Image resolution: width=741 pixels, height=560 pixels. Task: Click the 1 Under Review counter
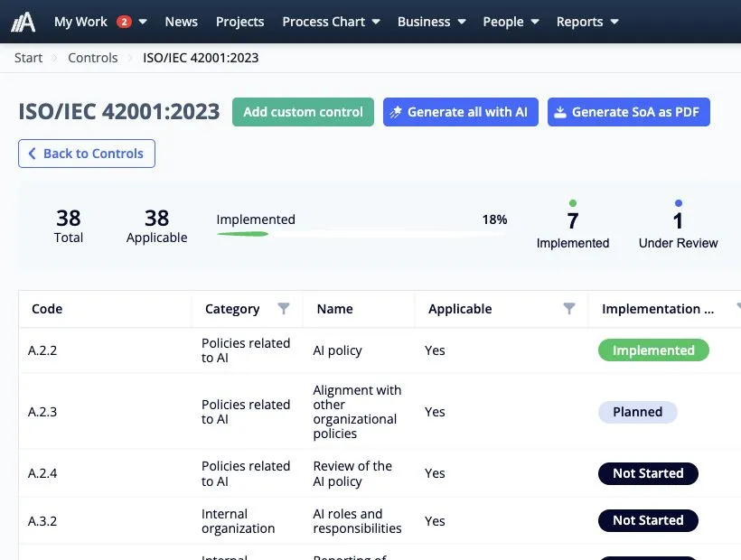coord(678,230)
